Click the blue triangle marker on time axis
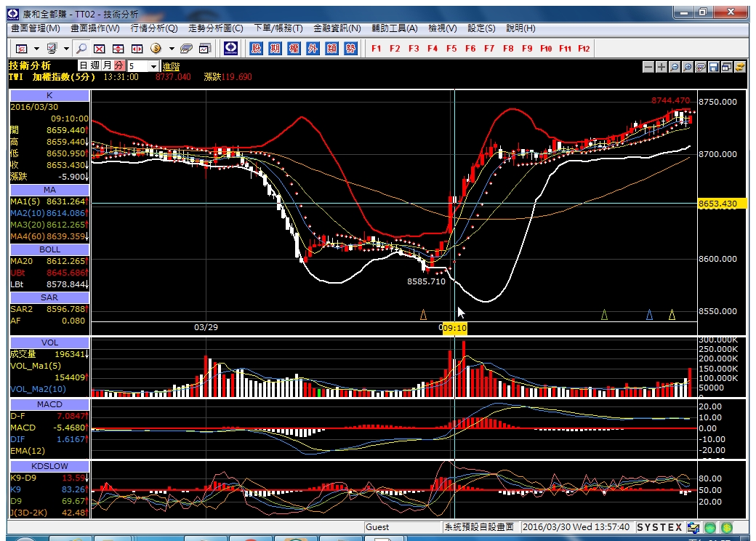 click(x=649, y=315)
